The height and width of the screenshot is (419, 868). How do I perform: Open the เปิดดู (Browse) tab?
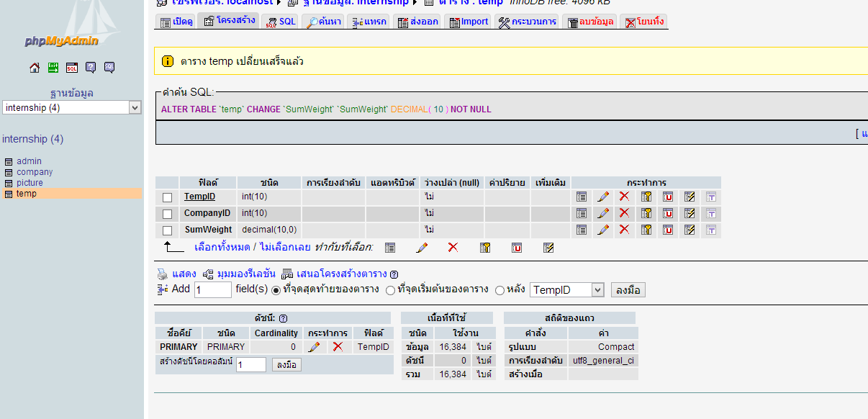(x=176, y=22)
